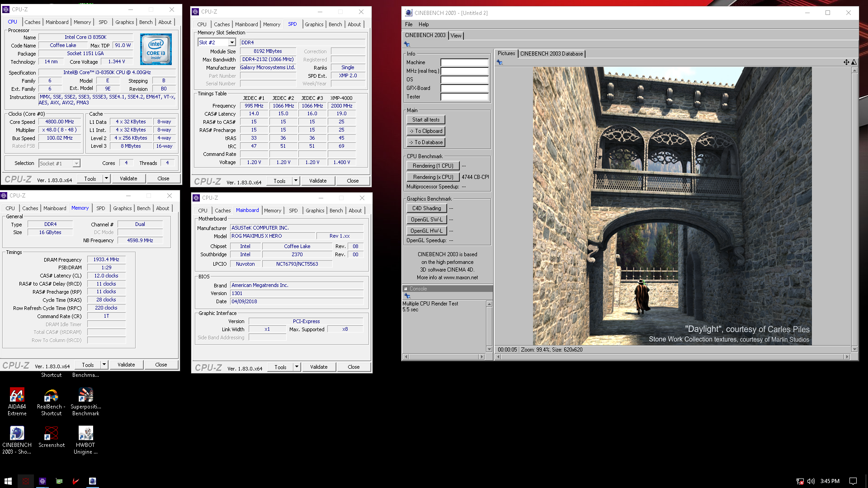Click the MHz (real freq.) input field

tap(464, 71)
